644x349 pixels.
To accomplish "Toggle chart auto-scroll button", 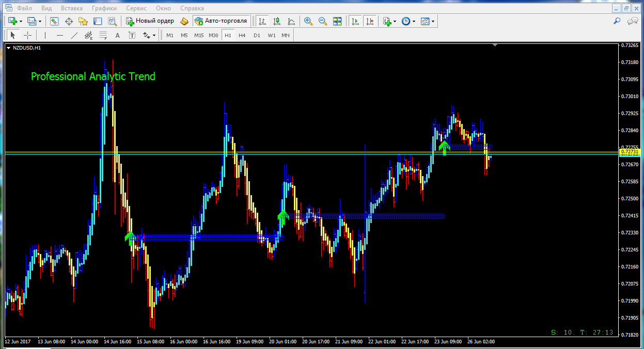I will coord(355,21).
